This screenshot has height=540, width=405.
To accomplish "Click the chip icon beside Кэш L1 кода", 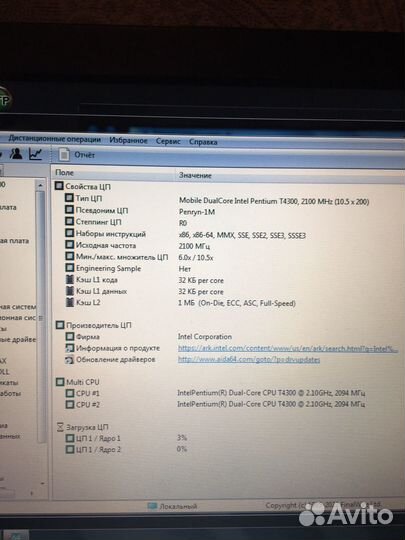I will coord(70,279).
